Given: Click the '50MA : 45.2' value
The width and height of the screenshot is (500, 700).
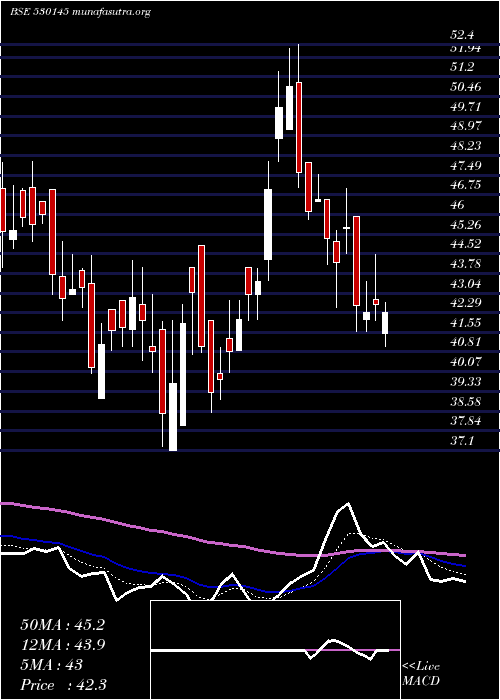Looking at the screenshot, I should (62, 625).
